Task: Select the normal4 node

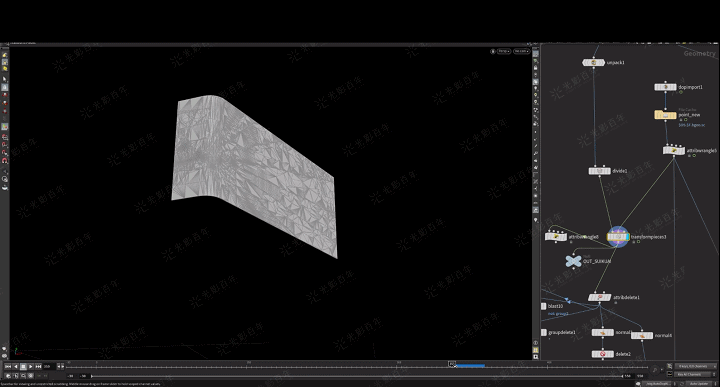Action: coord(642,336)
